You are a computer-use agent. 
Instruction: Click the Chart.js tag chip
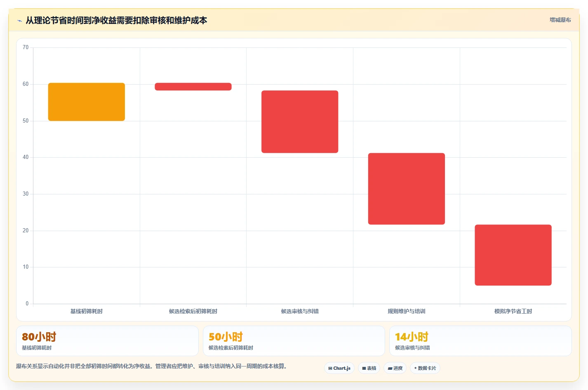(339, 368)
